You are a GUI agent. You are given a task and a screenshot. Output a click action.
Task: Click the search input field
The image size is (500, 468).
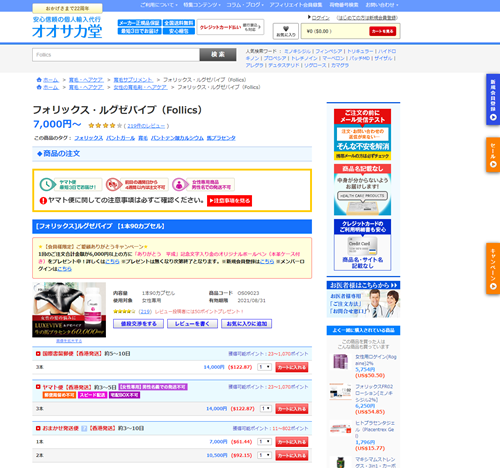tap(116, 55)
